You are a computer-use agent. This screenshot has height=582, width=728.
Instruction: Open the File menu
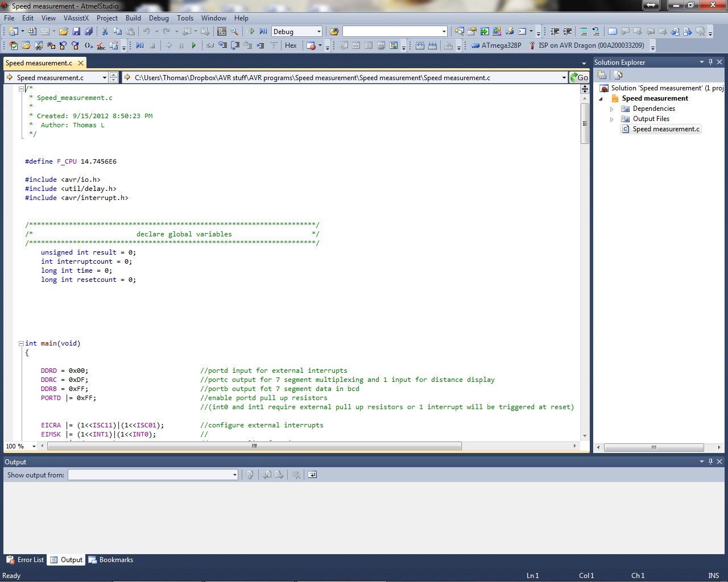(9, 18)
